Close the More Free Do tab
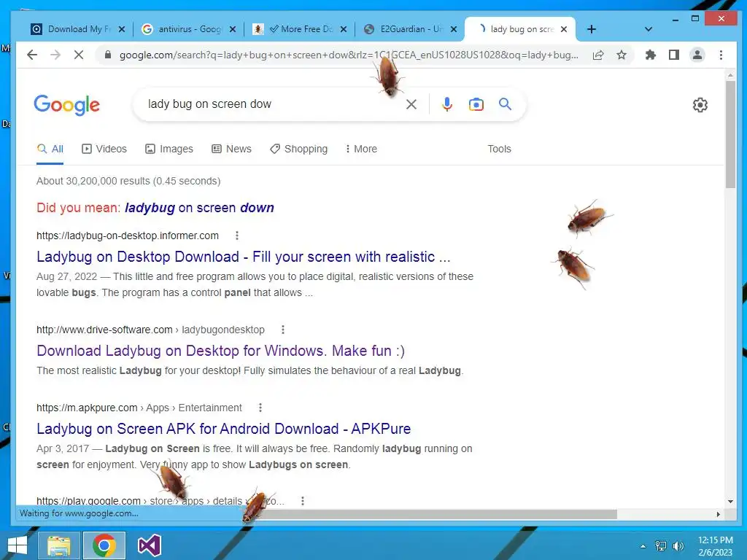747x560 pixels. pos(343,29)
